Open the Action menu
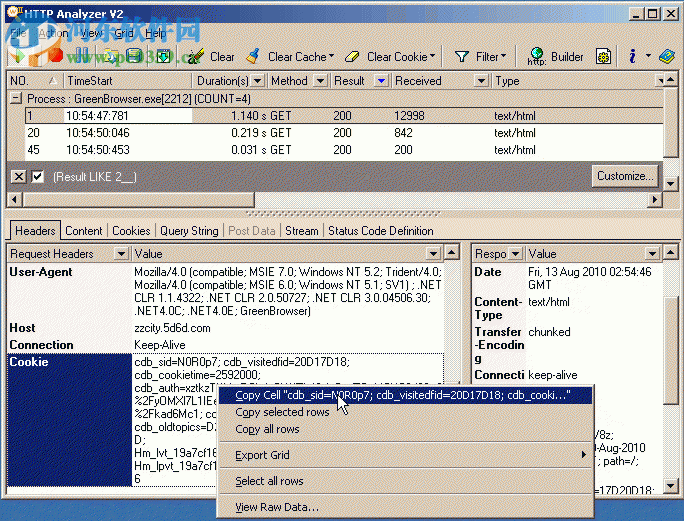 click(53, 33)
